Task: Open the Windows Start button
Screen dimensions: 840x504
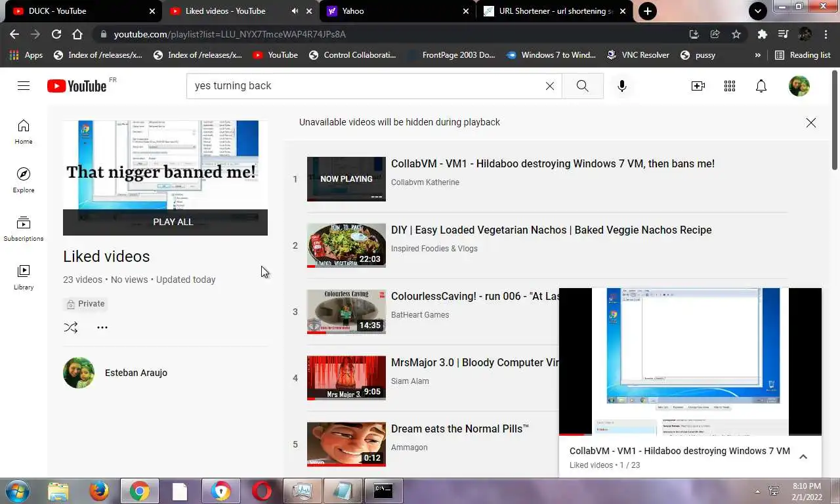Action: [16, 491]
